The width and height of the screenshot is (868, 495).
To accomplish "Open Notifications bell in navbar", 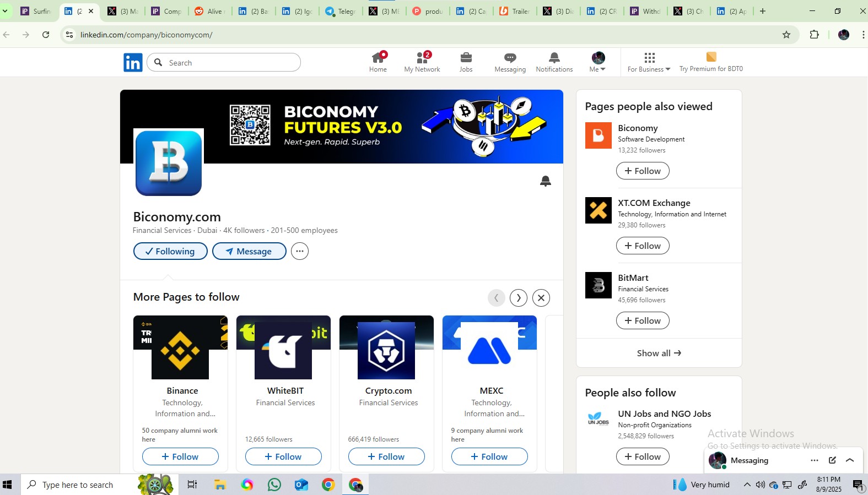I will (x=554, y=62).
